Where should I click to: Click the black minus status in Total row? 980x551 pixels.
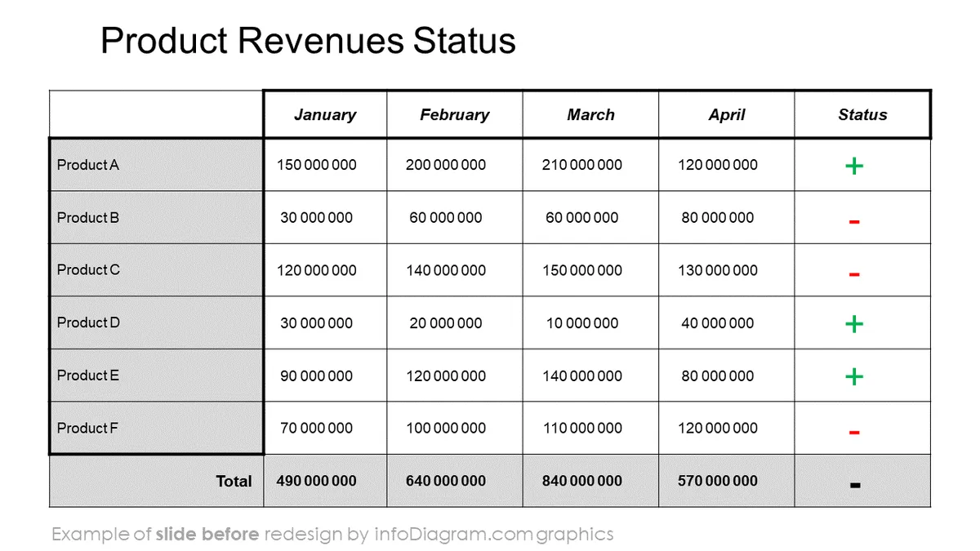point(854,485)
